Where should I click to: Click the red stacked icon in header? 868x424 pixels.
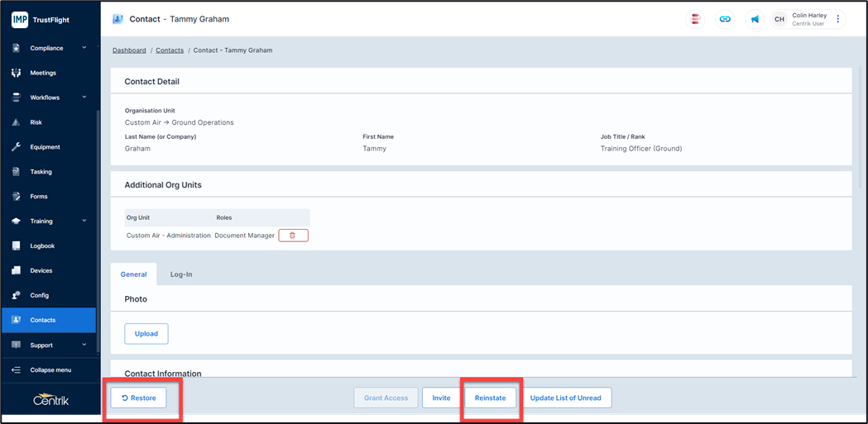click(696, 19)
